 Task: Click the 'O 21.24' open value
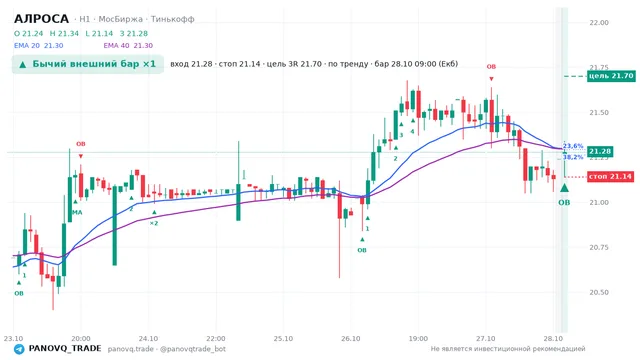[x=29, y=33]
